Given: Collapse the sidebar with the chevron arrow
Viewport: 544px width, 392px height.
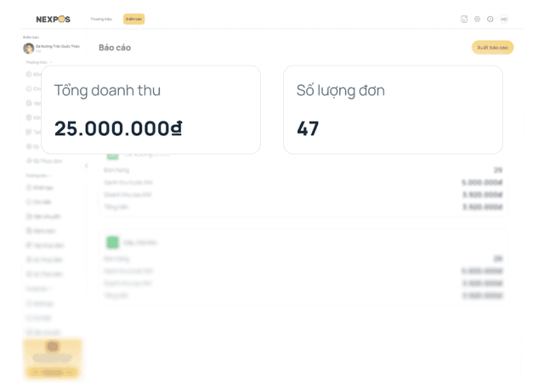Looking at the screenshot, I should (86, 166).
